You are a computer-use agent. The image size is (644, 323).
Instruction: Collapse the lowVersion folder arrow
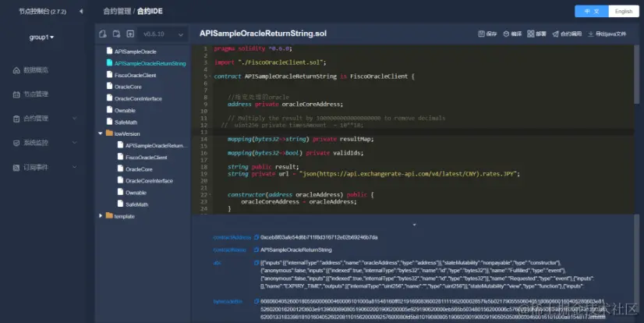click(x=101, y=133)
